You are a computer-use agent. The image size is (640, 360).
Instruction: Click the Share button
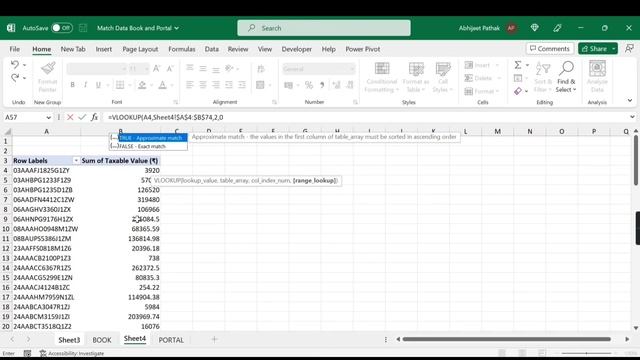[x=594, y=49]
